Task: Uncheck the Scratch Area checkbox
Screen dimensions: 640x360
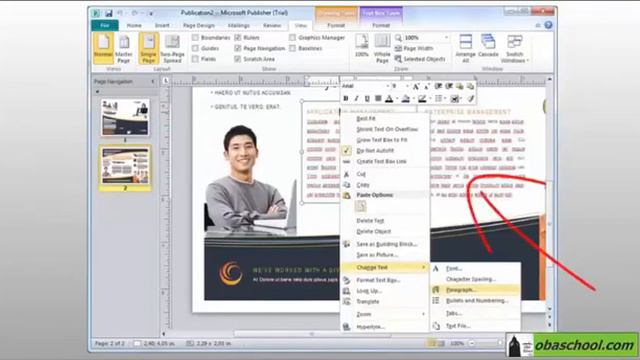Action: [x=238, y=59]
